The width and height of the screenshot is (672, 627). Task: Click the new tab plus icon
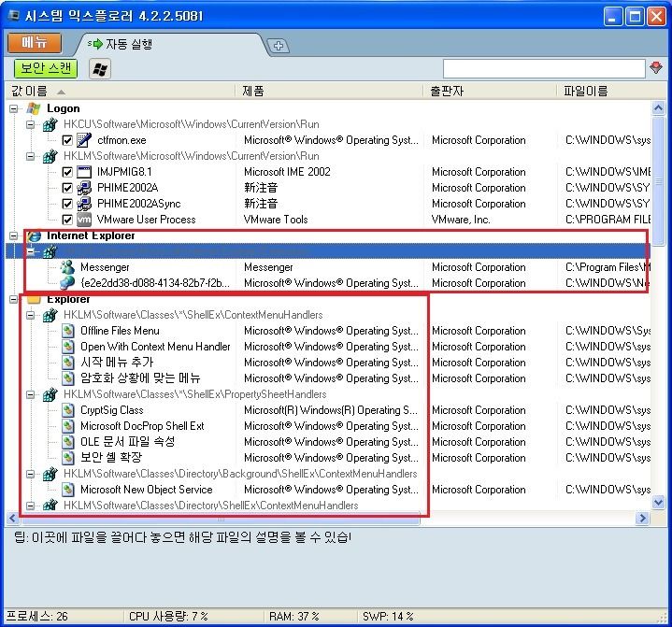pos(279,46)
